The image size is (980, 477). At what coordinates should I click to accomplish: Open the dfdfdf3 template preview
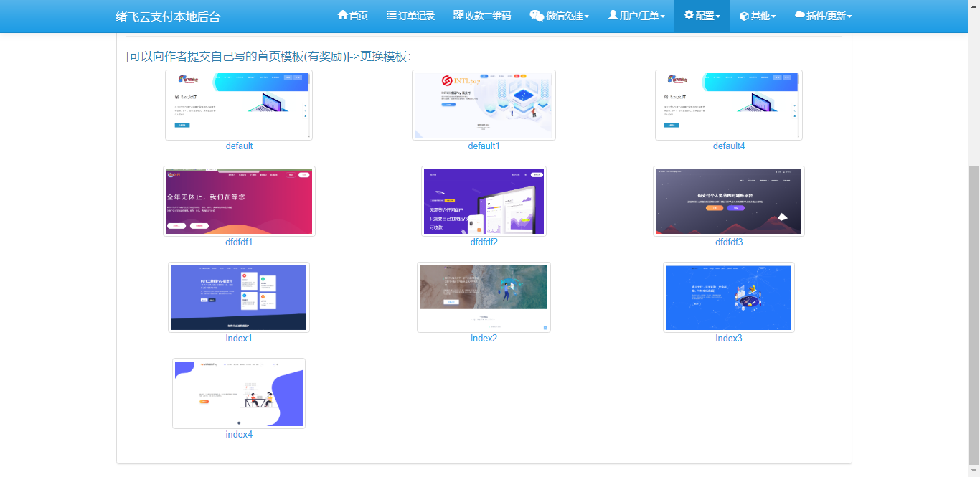pyautogui.click(x=728, y=201)
